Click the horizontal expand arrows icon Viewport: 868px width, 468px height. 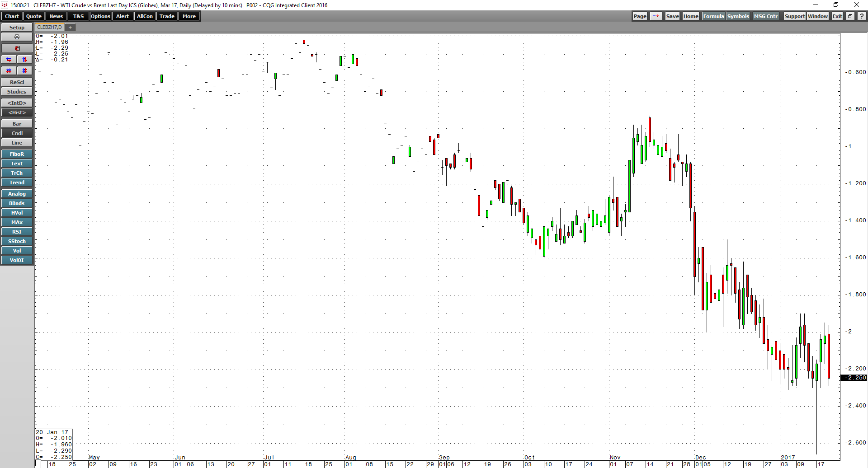[9, 60]
